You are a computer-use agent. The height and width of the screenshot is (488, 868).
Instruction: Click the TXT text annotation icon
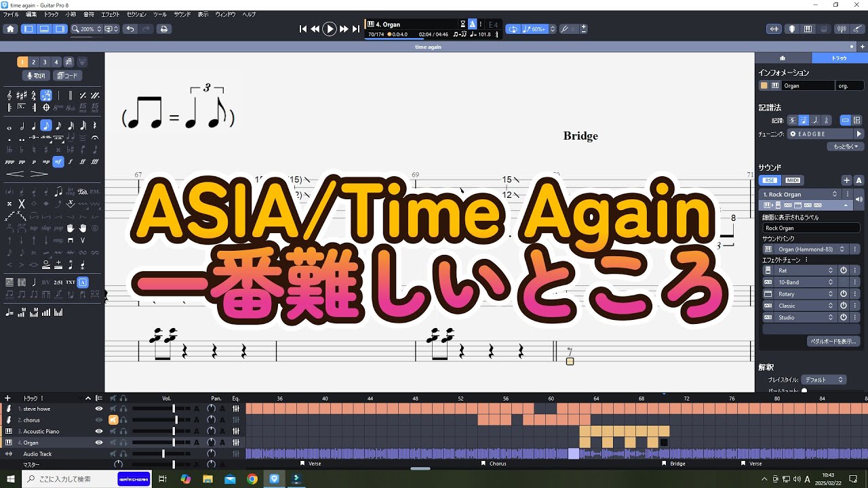click(x=71, y=282)
